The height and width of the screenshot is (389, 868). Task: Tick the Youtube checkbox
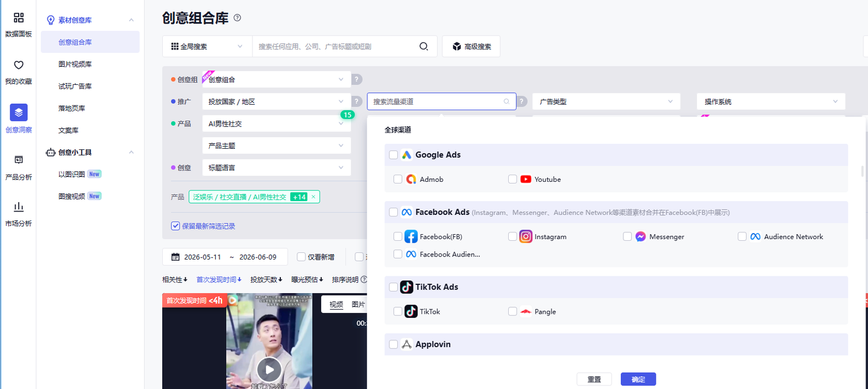(512, 179)
